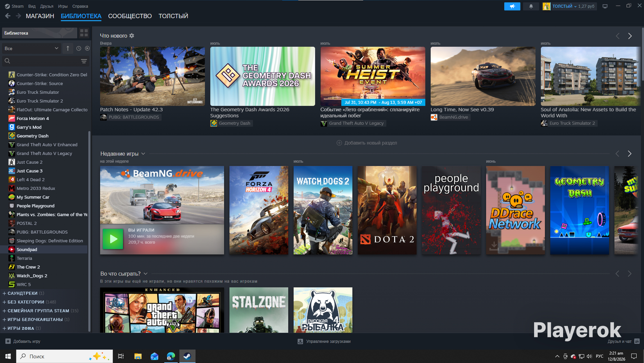
Task: Select The Crew 2 in the list
Action: coord(28,267)
